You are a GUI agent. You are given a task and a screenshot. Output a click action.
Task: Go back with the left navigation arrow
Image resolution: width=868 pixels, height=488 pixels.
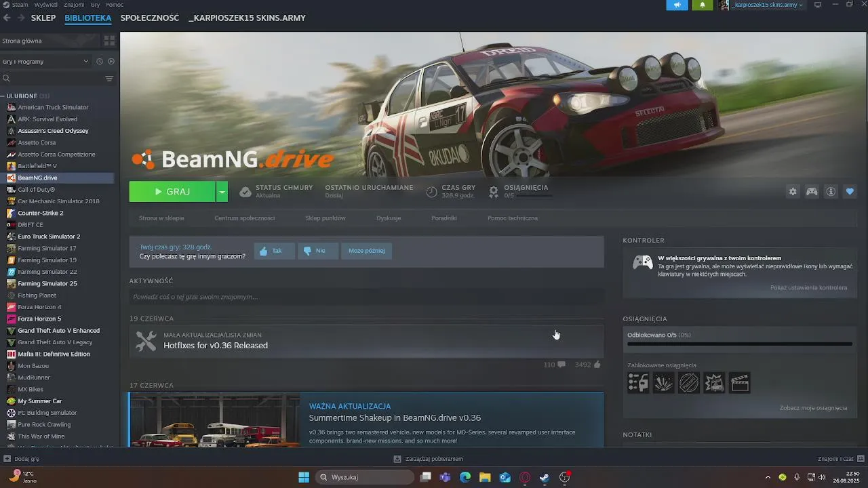click(7, 18)
